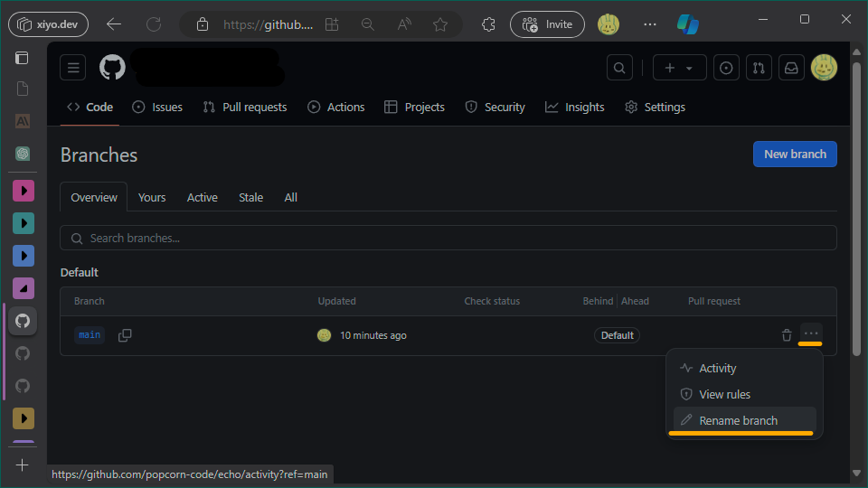Open the three-dot branch actions menu
Image resolution: width=868 pixels, height=488 pixels.
click(811, 334)
